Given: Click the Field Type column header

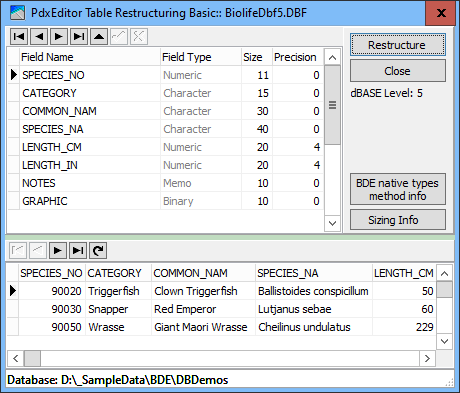Looking at the screenshot, I should (201, 57).
